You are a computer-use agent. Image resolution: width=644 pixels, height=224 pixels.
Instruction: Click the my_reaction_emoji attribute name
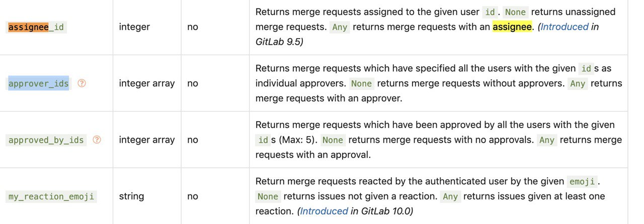tap(51, 196)
